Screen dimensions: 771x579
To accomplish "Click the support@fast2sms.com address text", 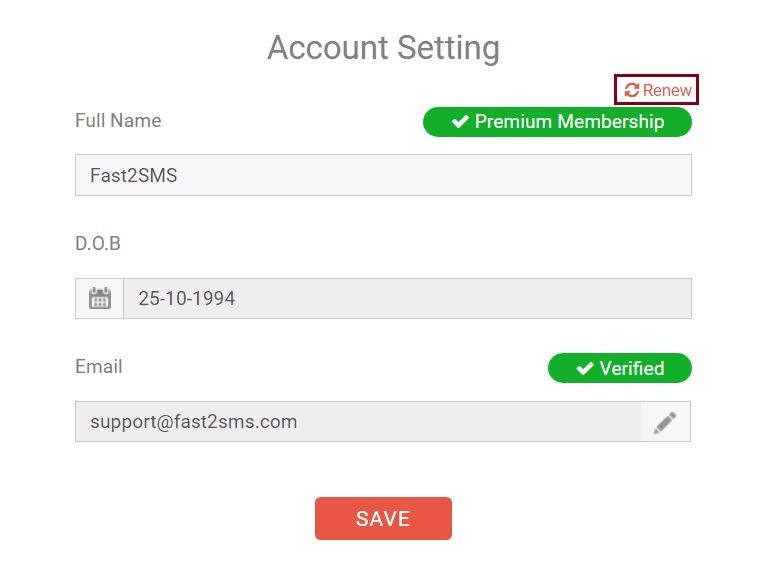I will 194,422.
